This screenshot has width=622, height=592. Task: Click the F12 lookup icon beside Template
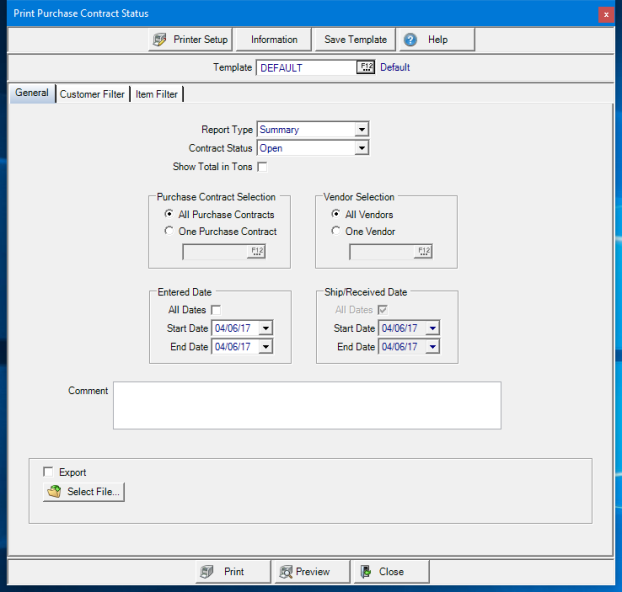pos(365,68)
